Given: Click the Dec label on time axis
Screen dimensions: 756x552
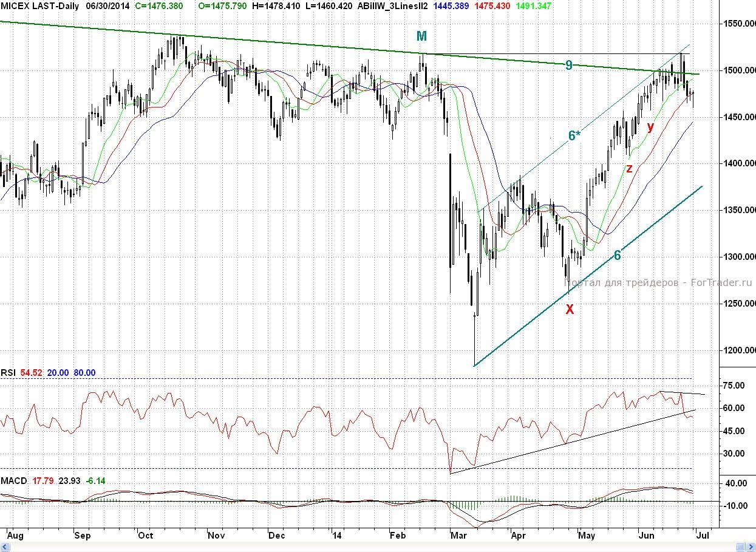Looking at the screenshot, I should (x=277, y=536).
